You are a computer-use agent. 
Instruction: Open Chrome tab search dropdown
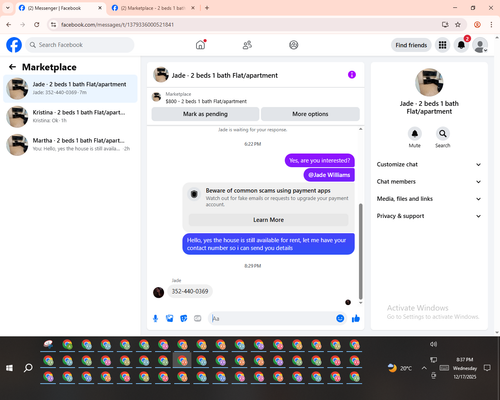pos(8,8)
